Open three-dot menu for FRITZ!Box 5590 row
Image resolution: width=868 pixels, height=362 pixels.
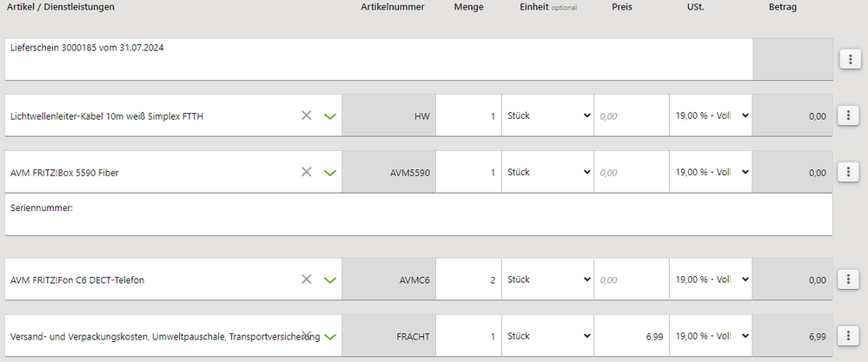(x=848, y=172)
